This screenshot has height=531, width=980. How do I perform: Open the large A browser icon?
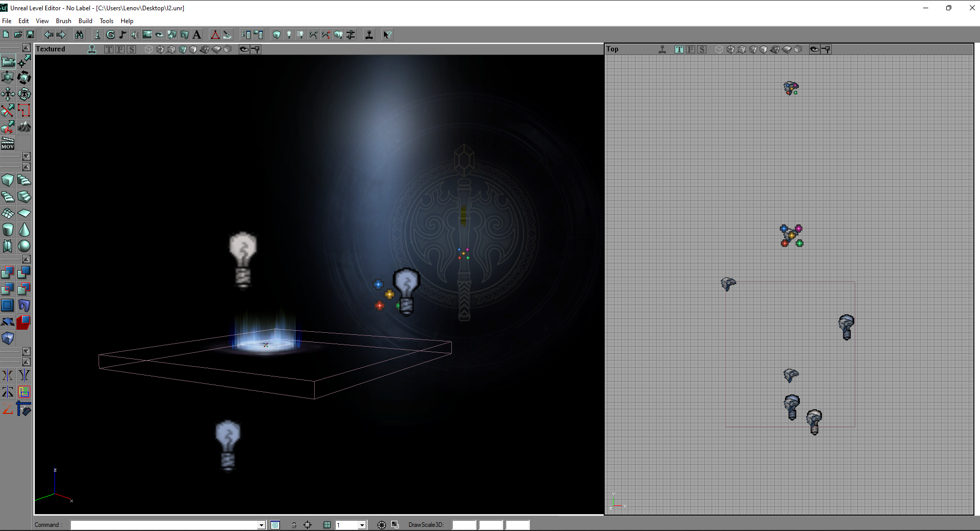(x=197, y=34)
